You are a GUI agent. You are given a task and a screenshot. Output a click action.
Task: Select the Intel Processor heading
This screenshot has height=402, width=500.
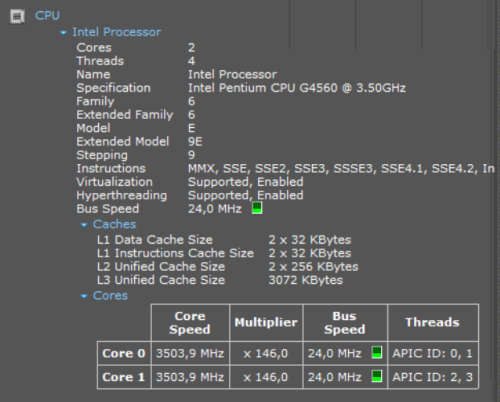pos(116,32)
